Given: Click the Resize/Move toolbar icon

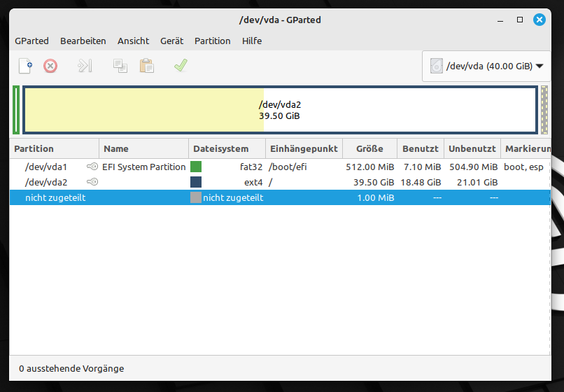Looking at the screenshot, I should (85, 66).
